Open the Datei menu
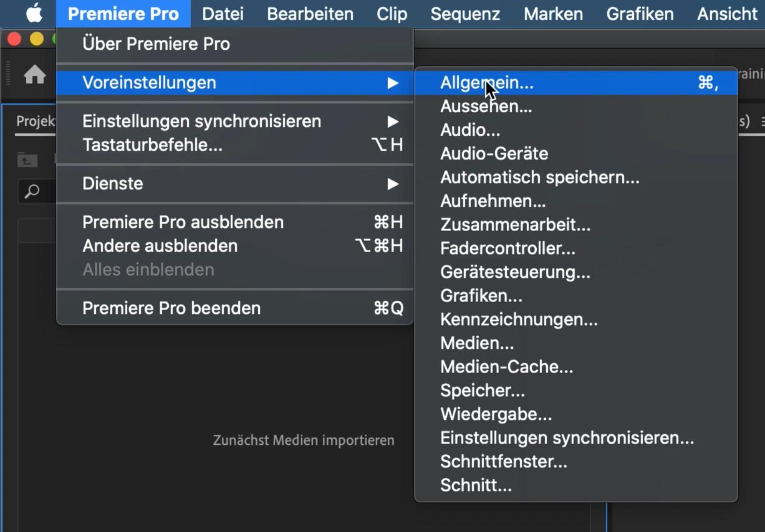 click(223, 13)
